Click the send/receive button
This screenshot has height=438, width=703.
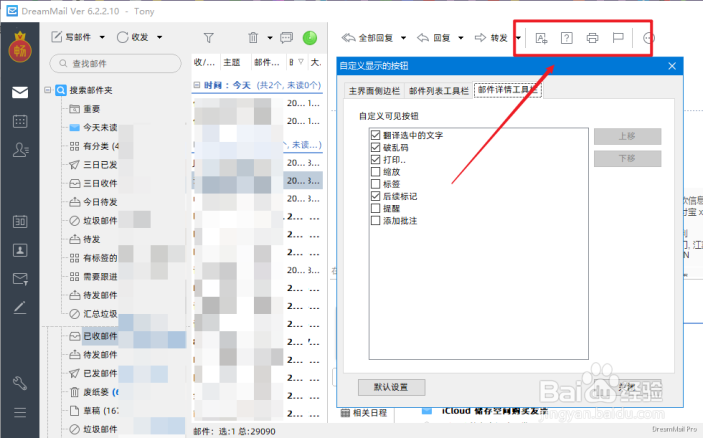[133, 37]
